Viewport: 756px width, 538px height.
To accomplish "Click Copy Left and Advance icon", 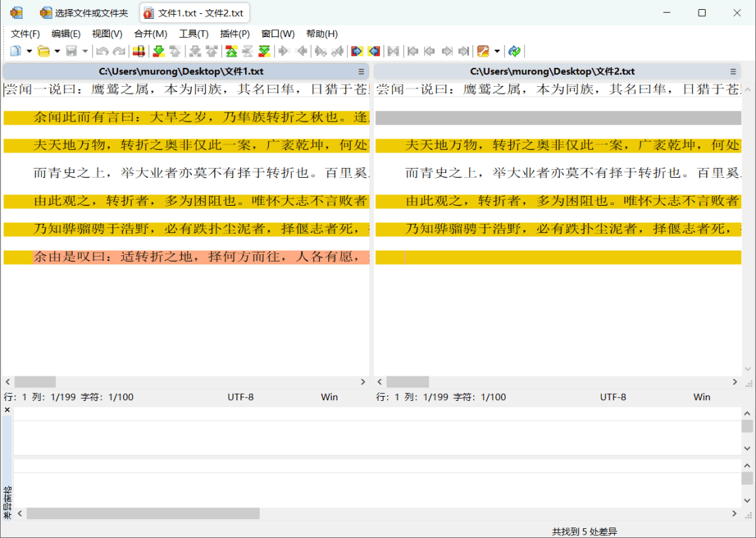I will pos(337,50).
